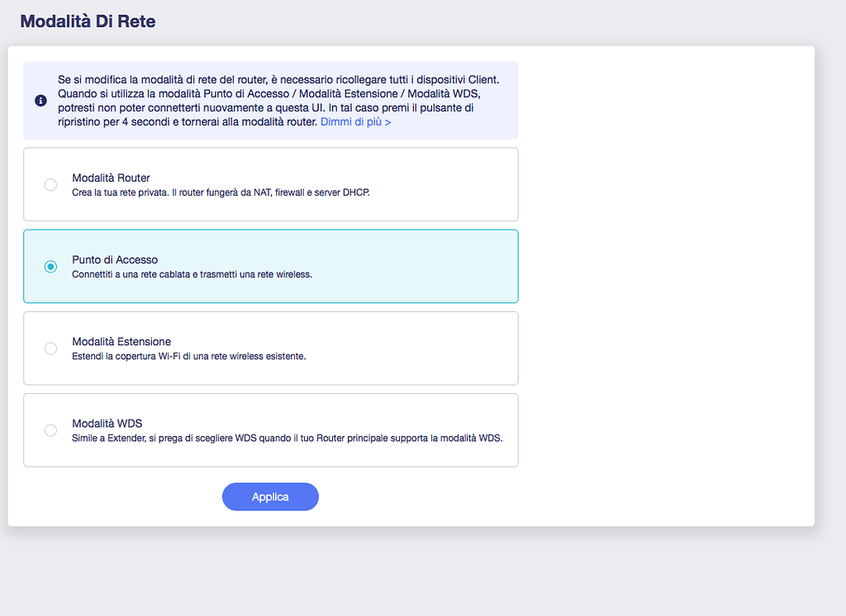Enable the Modalità WDS radio button
This screenshot has width=846, height=616.
[50, 430]
